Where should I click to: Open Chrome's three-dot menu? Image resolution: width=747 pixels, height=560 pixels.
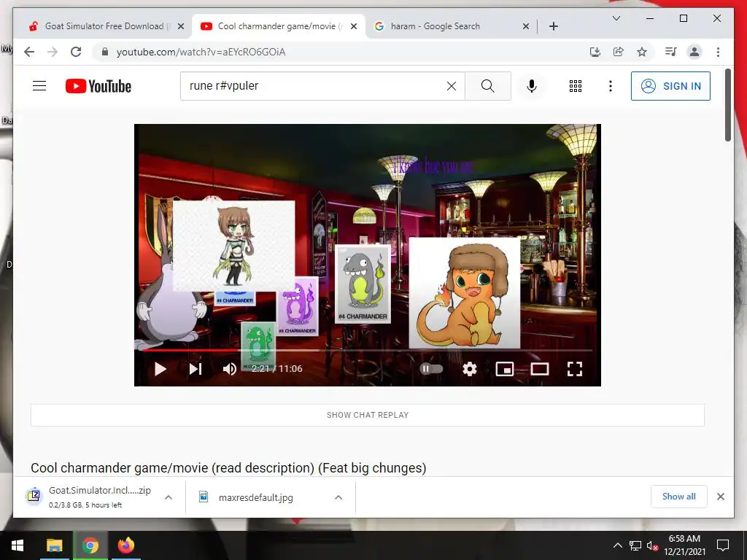tap(718, 52)
